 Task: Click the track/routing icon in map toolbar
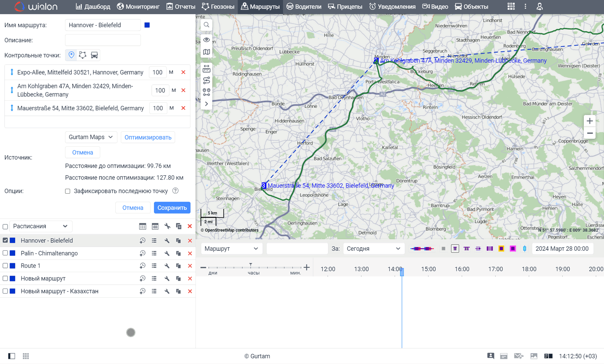coord(206,80)
